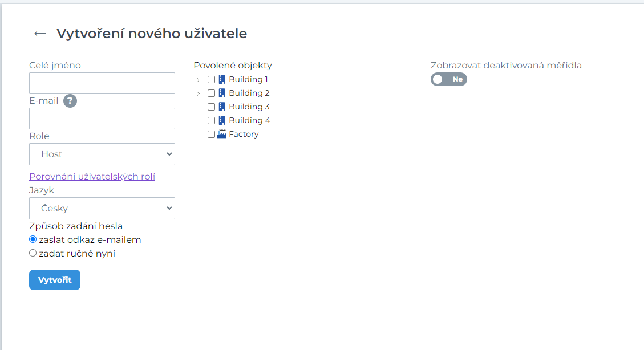Check the Building 1 checkbox
644x350 pixels.
[211, 80]
